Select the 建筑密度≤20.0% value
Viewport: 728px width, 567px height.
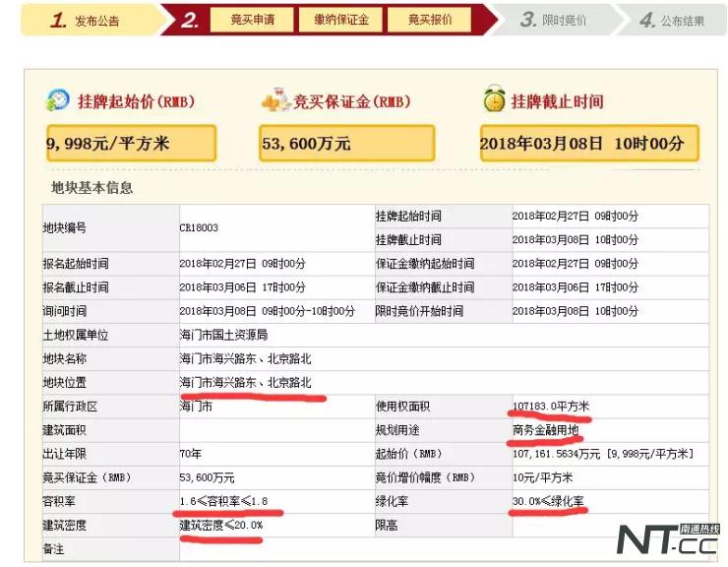pyautogui.click(x=221, y=526)
